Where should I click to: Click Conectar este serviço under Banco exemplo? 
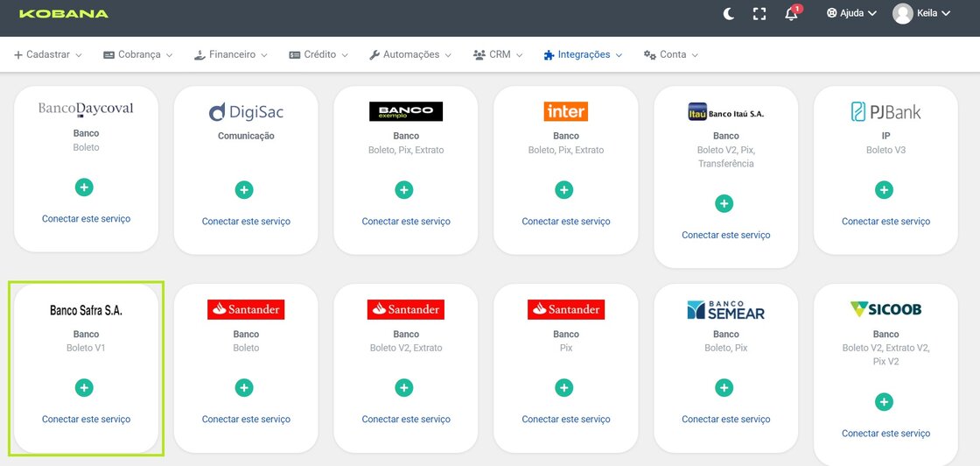click(x=406, y=222)
